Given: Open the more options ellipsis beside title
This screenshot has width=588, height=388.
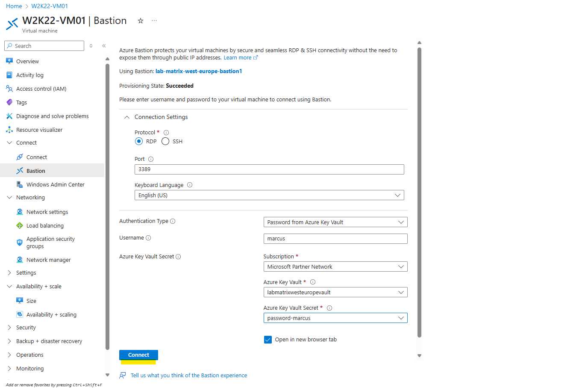Looking at the screenshot, I should [x=154, y=21].
